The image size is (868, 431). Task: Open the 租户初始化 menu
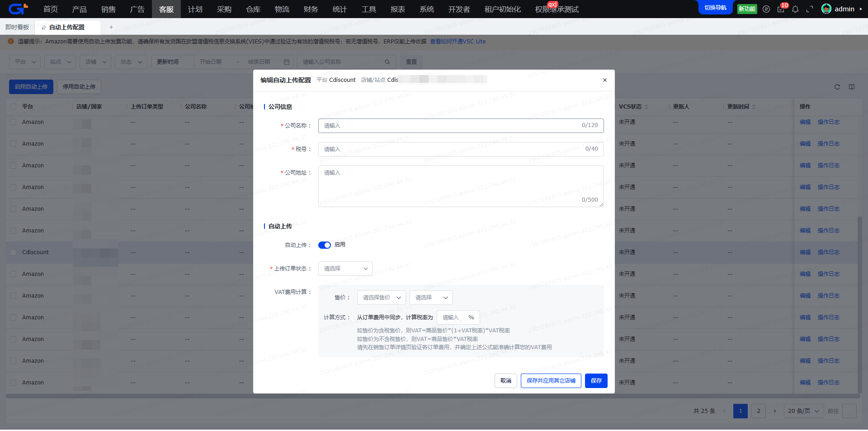coord(503,9)
